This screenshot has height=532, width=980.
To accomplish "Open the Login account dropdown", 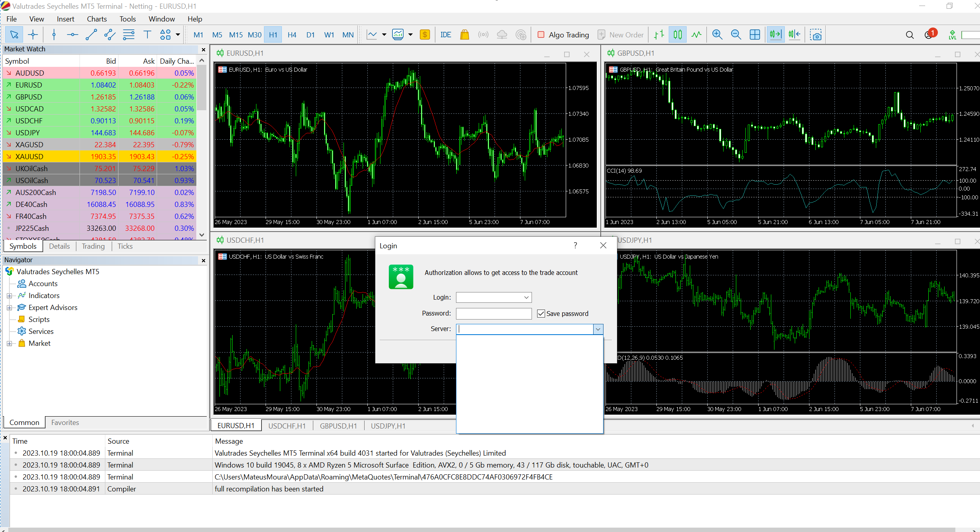I will [526, 297].
